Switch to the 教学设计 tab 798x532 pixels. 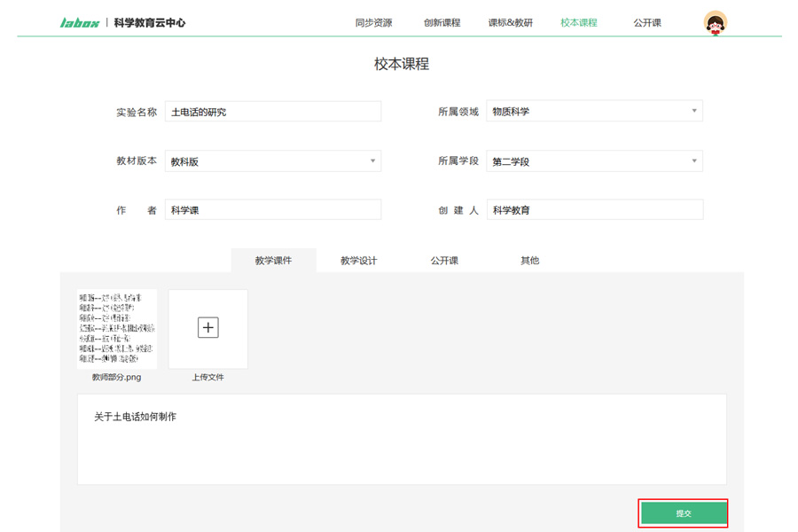(x=359, y=261)
